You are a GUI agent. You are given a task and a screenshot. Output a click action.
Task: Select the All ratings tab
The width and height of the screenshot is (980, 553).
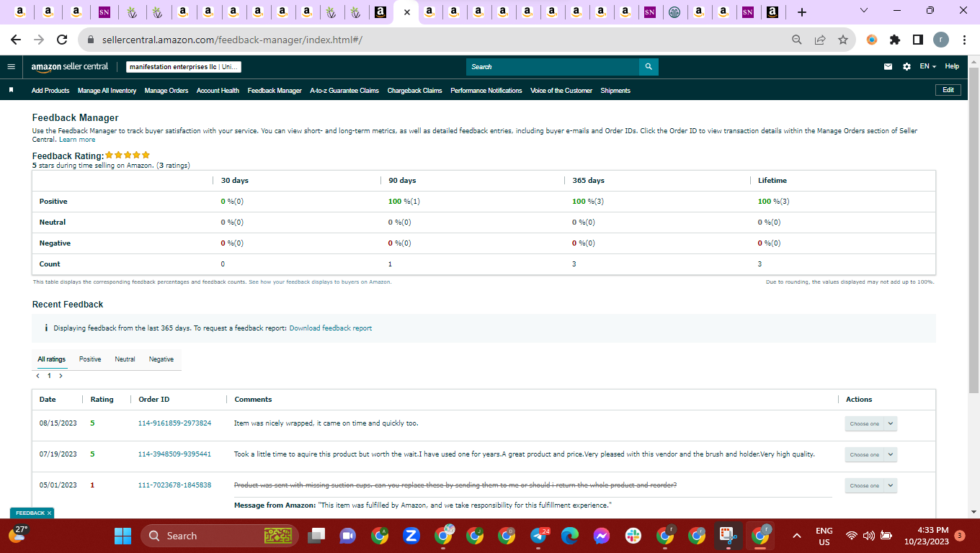[52, 359]
